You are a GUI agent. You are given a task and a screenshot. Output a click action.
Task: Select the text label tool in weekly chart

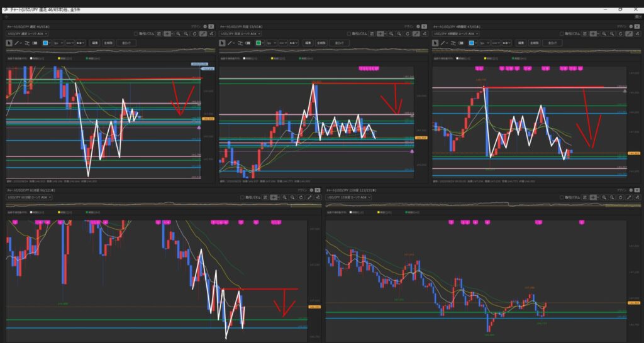coord(35,43)
